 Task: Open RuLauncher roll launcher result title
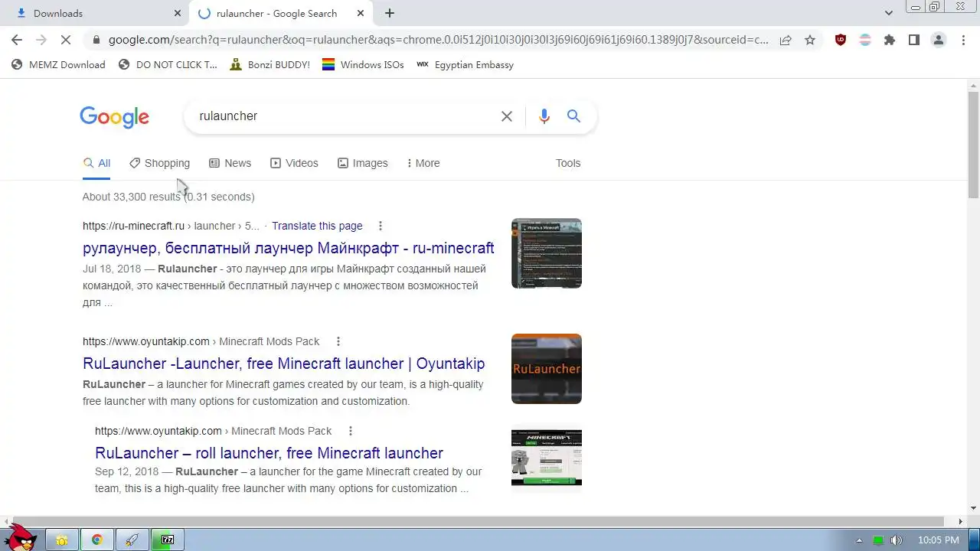[269, 453]
